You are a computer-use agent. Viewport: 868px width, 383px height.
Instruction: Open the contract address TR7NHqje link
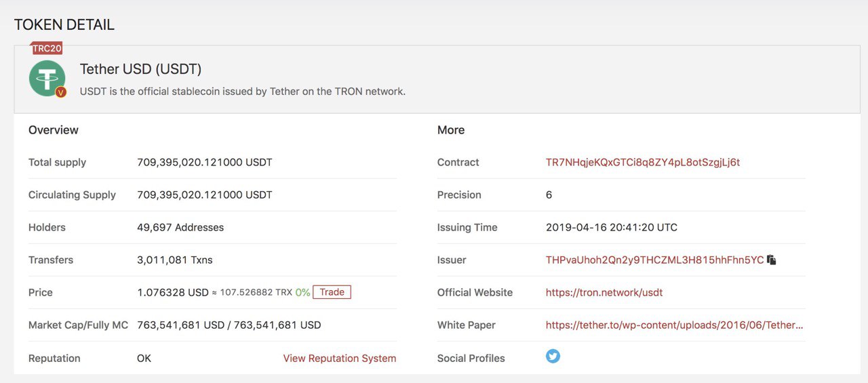pos(643,162)
